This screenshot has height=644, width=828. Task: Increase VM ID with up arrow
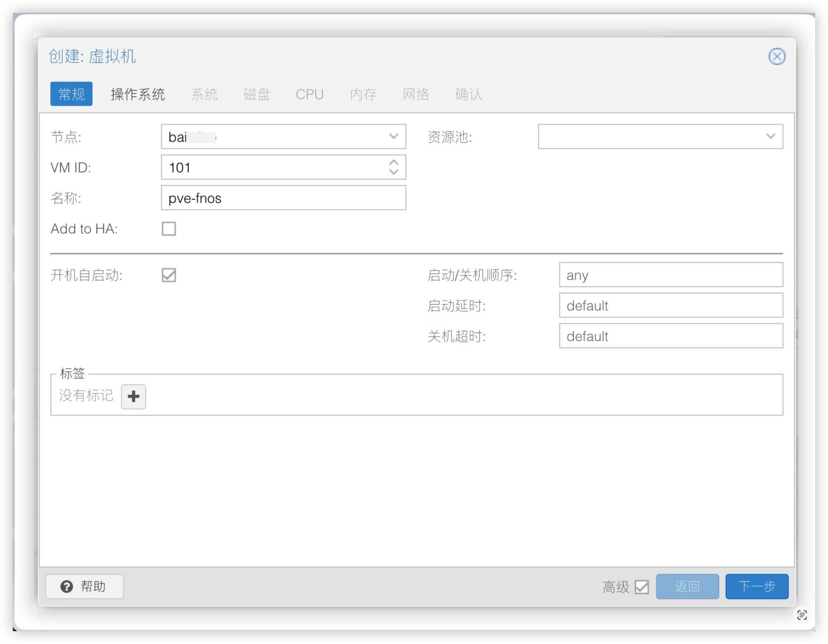tap(393, 163)
